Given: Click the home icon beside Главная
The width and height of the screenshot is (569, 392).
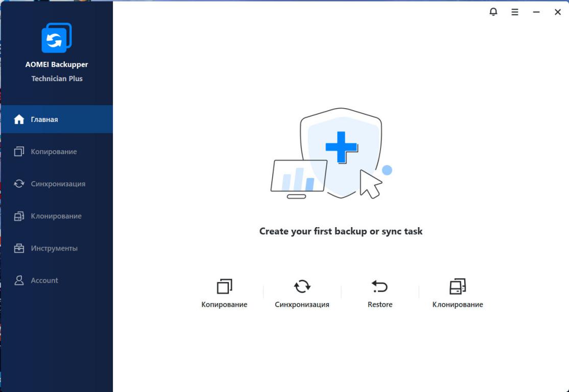Looking at the screenshot, I should (19, 119).
